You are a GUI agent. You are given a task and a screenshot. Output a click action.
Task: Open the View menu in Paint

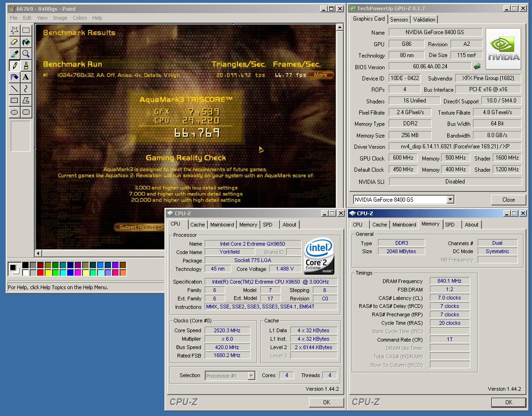click(43, 18)
